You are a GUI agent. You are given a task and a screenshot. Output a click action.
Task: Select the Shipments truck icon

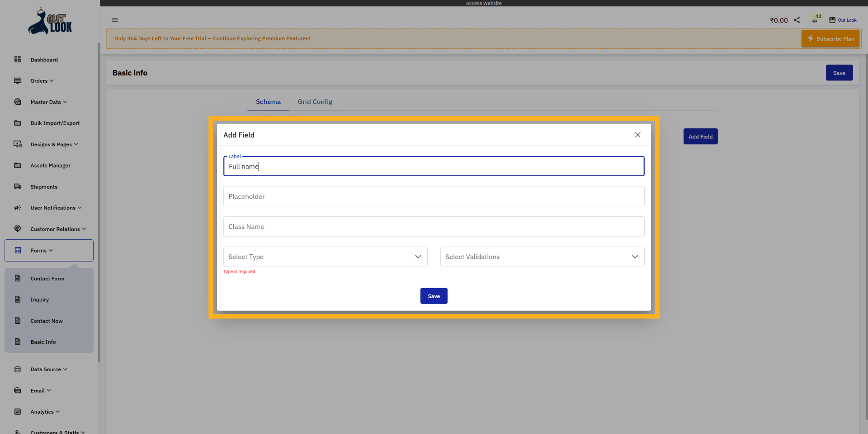[17, 186]
